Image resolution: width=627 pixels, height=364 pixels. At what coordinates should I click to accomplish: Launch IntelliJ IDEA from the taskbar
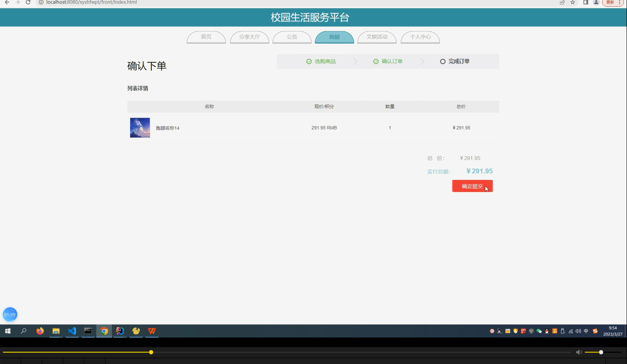(120, 331)
